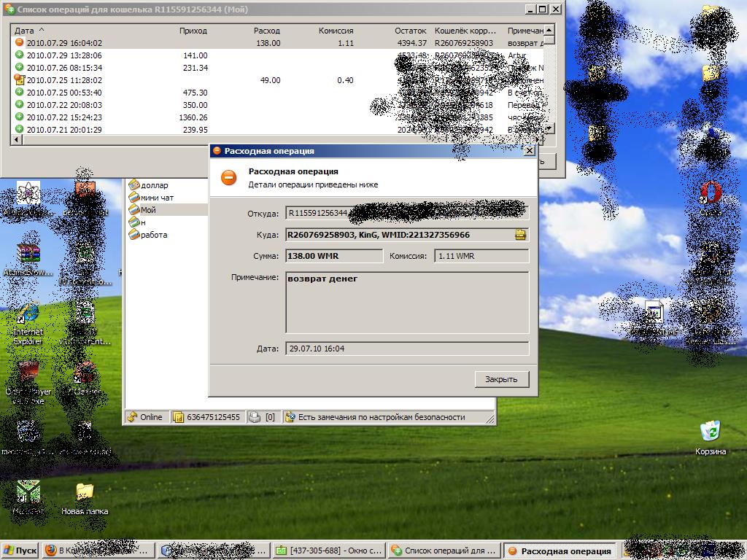The height and width of the screenshot is (560, 747).
Task: Sort operations by Остаток column header
Action: [410, 31]
